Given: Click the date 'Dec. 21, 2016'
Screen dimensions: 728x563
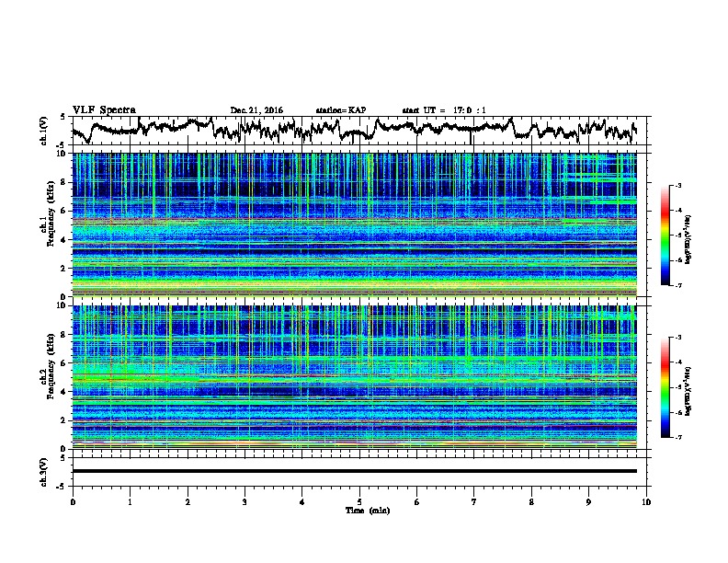Looking at the screenshot, I should coord(256,110).
